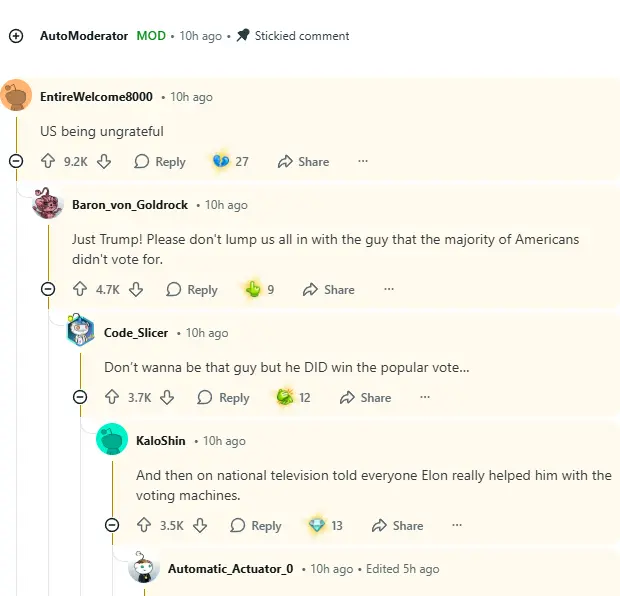Share Baron_von_Goldrock's comment

[x=329, y=289]
